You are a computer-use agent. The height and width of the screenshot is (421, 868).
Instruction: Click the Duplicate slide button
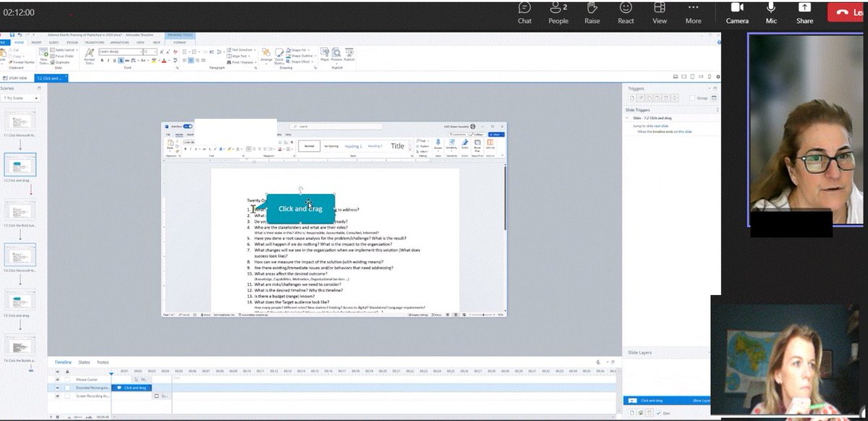(60, 62)
